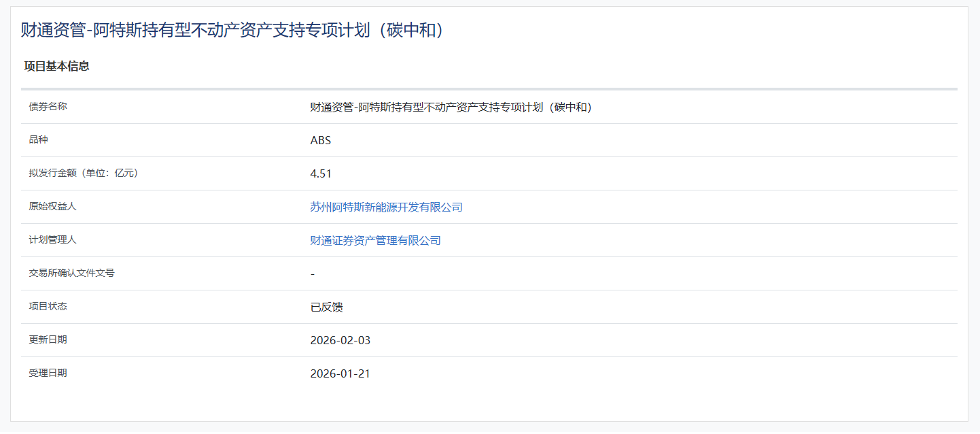Click the 受理日期 label

coord(48,373)
